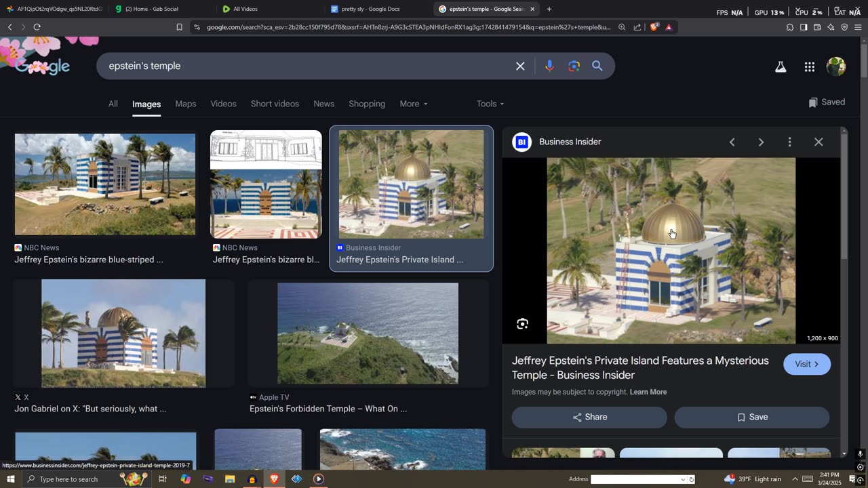Image resolution: width=868 pixels, height=488 pixels.
Task: Switch to the Videos tab
Action: click(x=223, y=104)
